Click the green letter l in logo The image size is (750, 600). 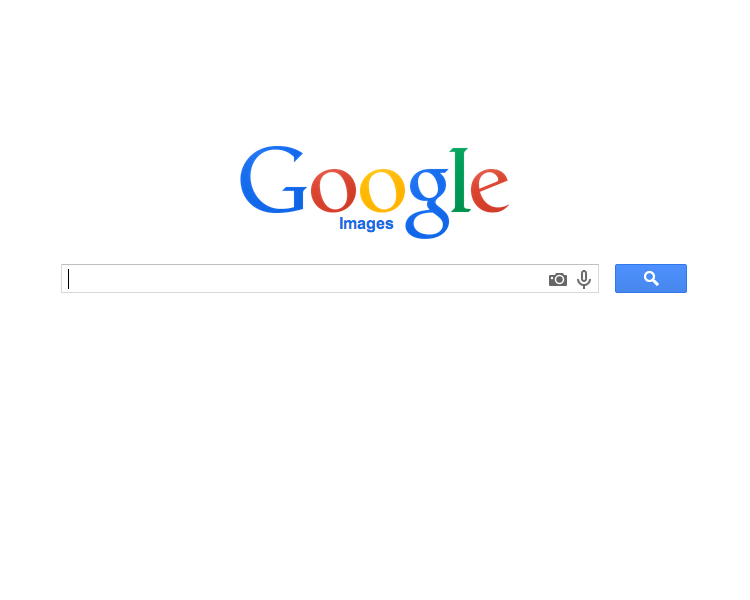460,179
